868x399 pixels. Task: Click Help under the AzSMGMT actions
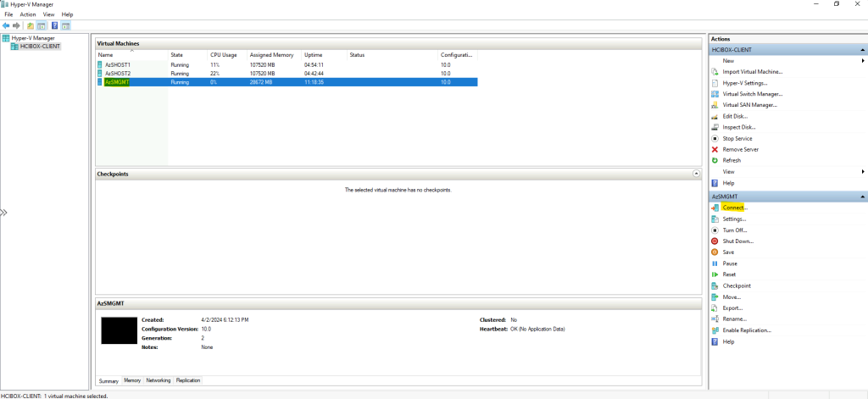click(x=728, y=342)
